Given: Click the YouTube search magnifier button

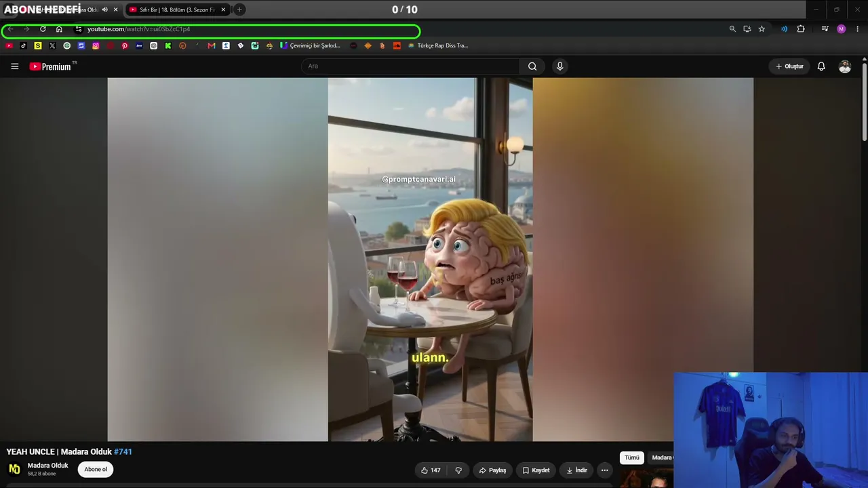Looking at the screenshot, I should click(532, 66).
